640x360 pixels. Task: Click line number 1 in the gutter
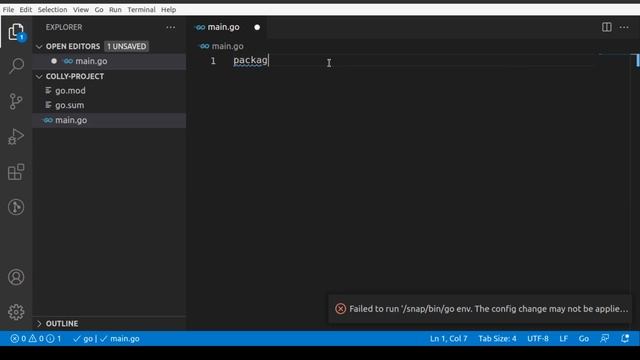pos(213,61)
